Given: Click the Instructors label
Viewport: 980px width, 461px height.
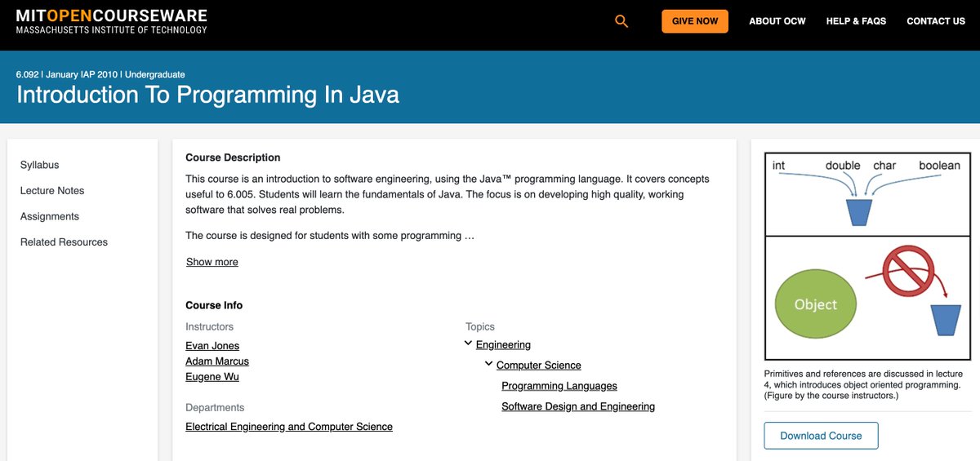Looking at the screenshot, I should tap(209, 326).
